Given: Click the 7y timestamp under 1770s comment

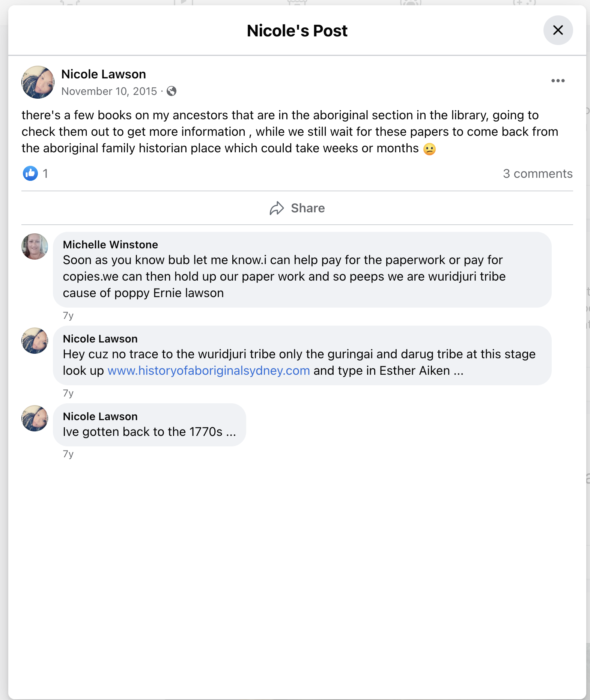Looking at the screenshot, I should [x=68, y=454].
